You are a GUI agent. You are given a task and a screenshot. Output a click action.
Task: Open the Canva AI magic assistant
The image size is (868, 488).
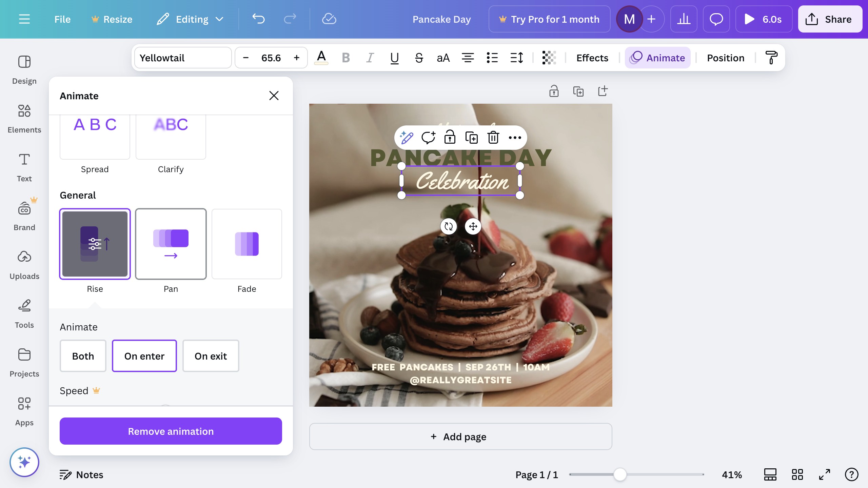pyautogui.click(x=24, y=462)
